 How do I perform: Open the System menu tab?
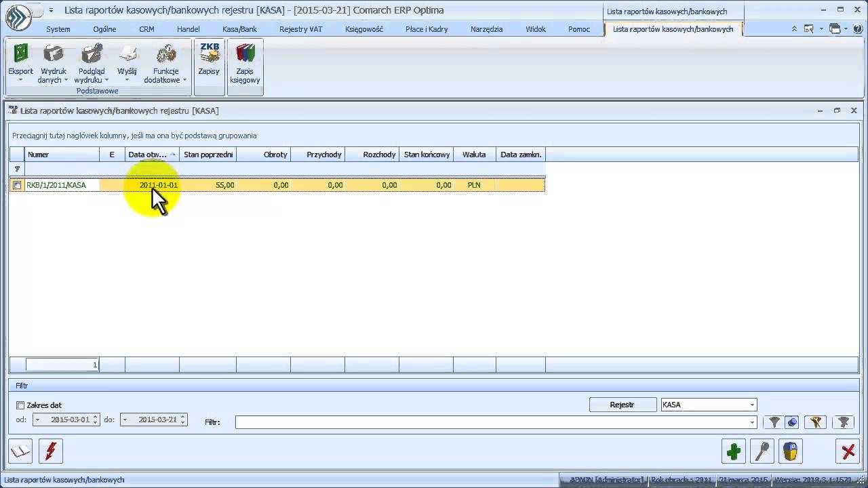58,29
